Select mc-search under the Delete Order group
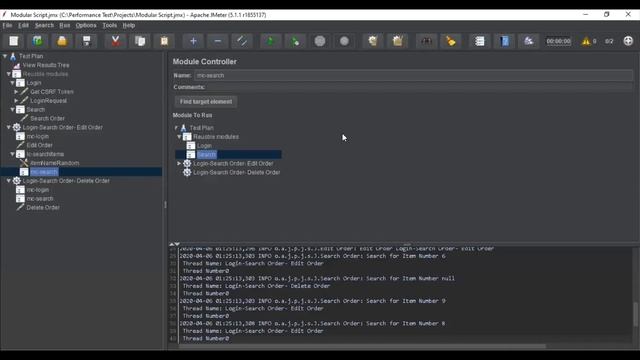The width and height of the screenshot is (640, 360). 40,199
